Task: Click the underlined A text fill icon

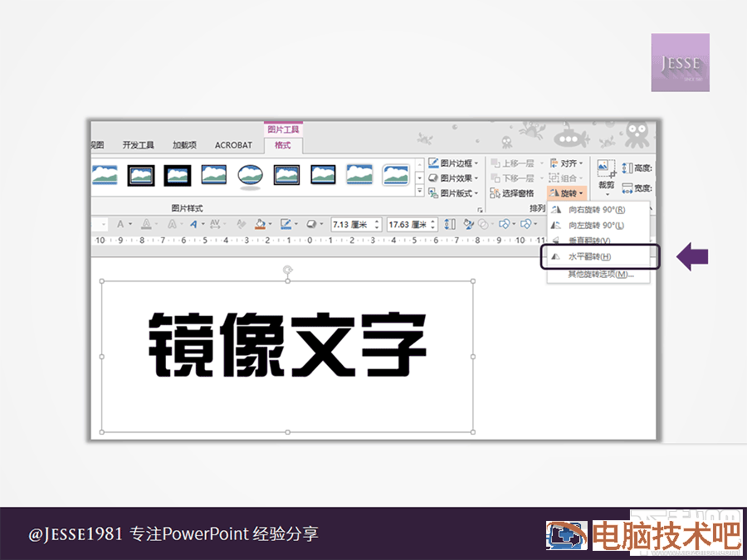Action: coord(146,224)
